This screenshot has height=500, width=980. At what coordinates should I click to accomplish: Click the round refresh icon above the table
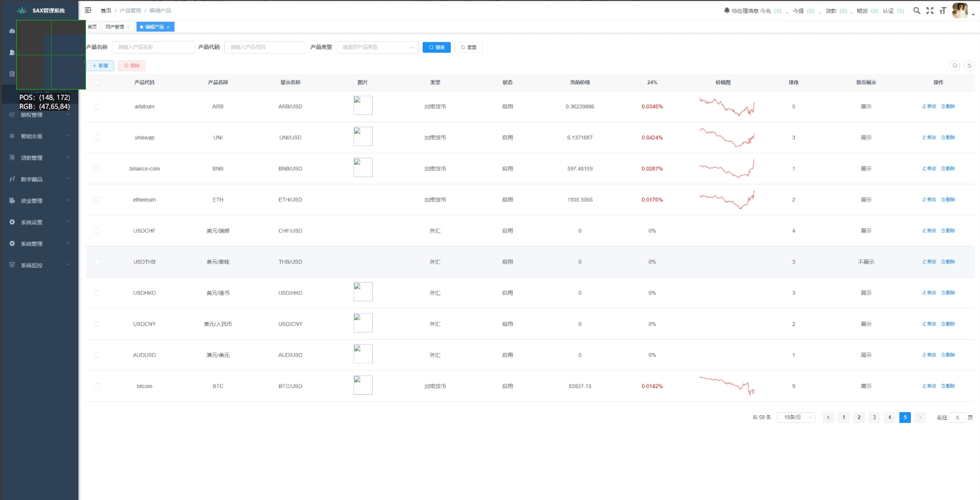pos(969,66)
